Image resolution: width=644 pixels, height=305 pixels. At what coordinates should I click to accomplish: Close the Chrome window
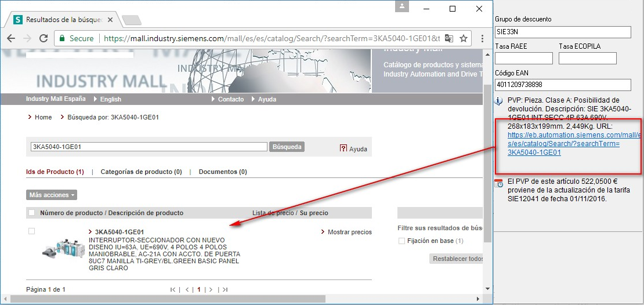coord(479,9)
